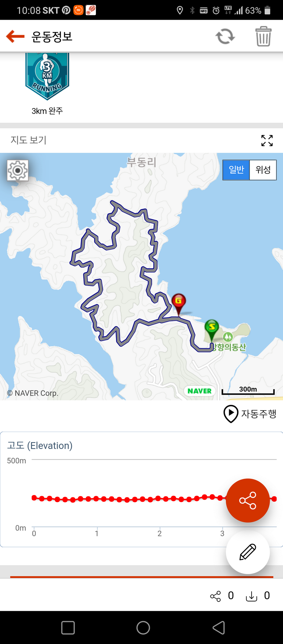Open share count at bottom

[222, 596]
